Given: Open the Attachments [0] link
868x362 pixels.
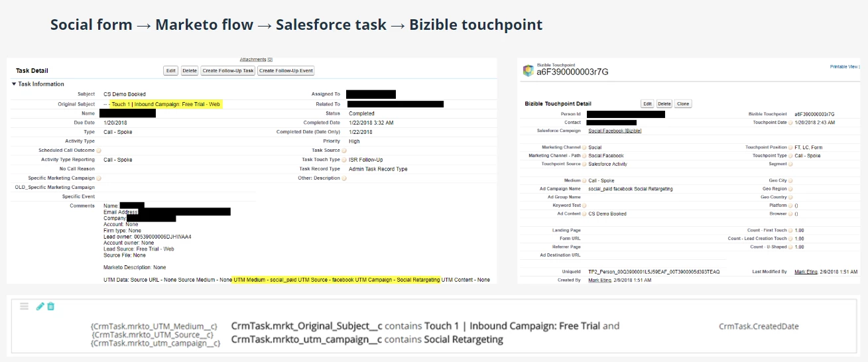Looking at the screenshot, I should 256,60.
